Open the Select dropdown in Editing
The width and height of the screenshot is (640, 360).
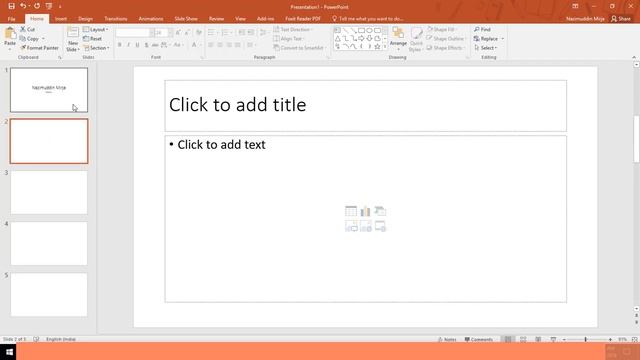[486, 48]
